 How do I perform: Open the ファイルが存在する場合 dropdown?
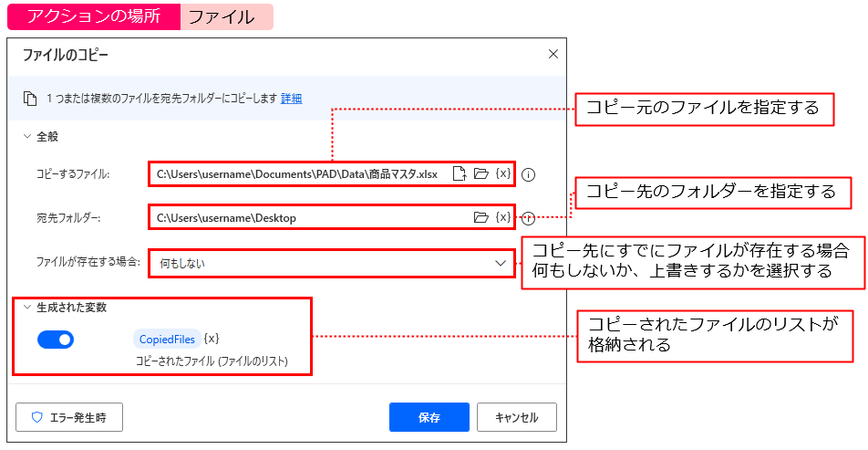pyautogui.click(x=332, y=263)
